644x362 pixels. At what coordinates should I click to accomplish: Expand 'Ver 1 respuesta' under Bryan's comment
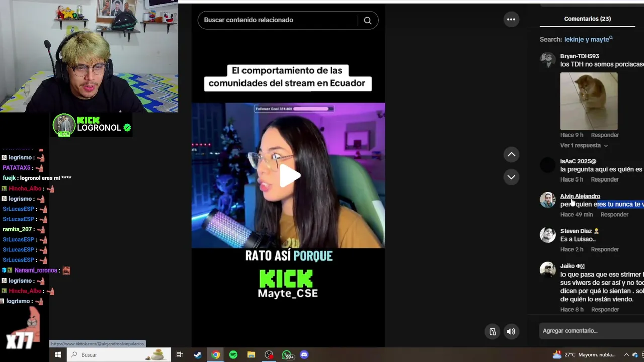click(x=584, y=145)
